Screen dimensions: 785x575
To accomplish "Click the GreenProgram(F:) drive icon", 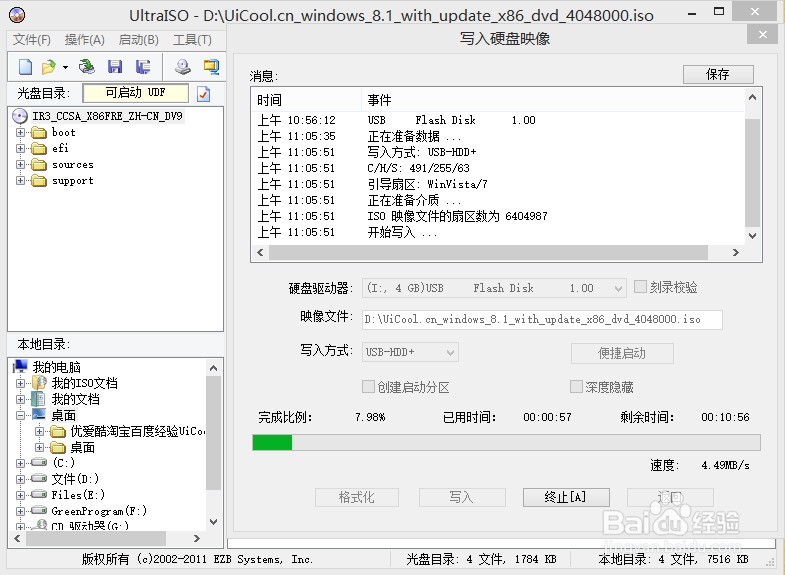I will tap(39, 511).
